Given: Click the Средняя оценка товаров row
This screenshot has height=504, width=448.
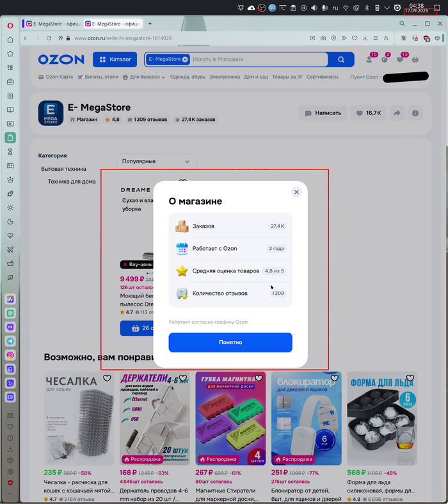Looking at the screenshot, I should (x=230, y=271).
